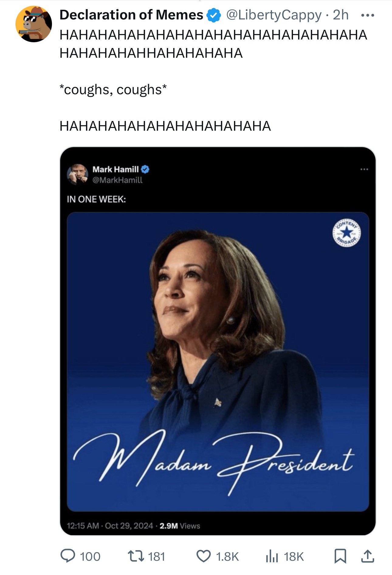Bookmark this post
This screenshot has height=575, width=392.
coord(340,556)
